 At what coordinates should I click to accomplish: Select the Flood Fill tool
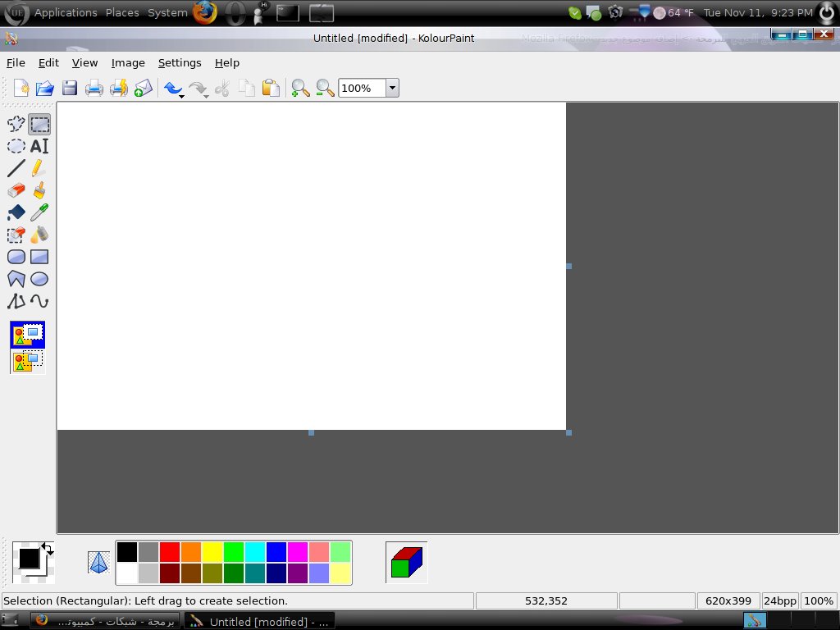(16, 212)
